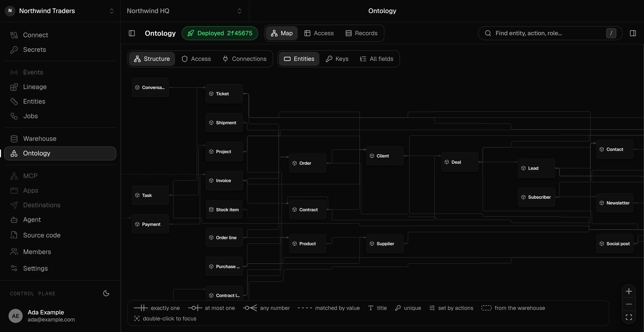Open the Warehouse section
This screenshot has height=332, width=644.
(x=60, y=139)
